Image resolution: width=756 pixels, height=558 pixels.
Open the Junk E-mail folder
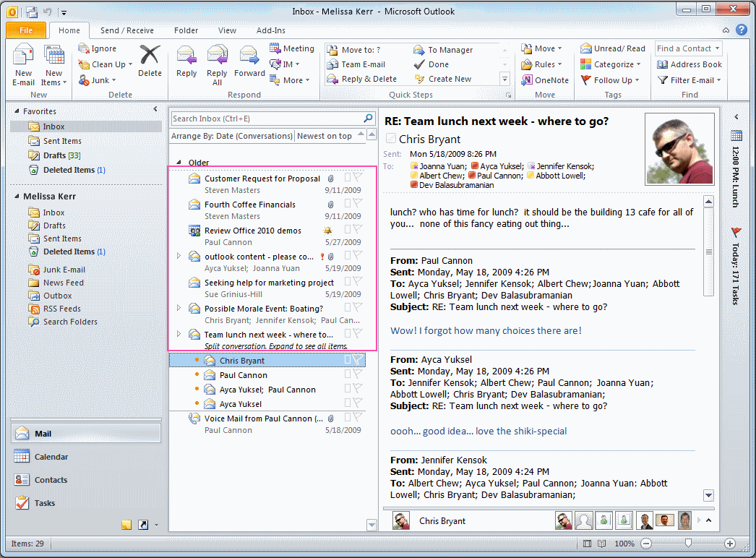(64, 270)
